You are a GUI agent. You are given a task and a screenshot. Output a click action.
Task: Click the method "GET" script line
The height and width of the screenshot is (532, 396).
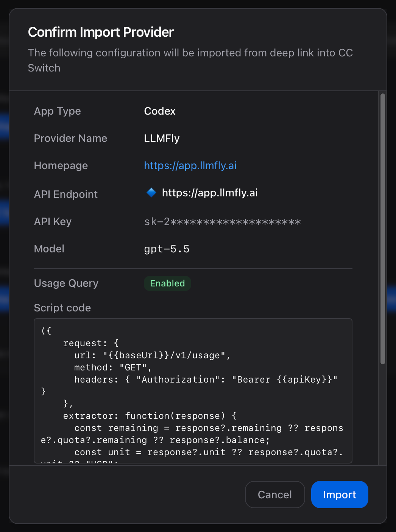(113, 367)
